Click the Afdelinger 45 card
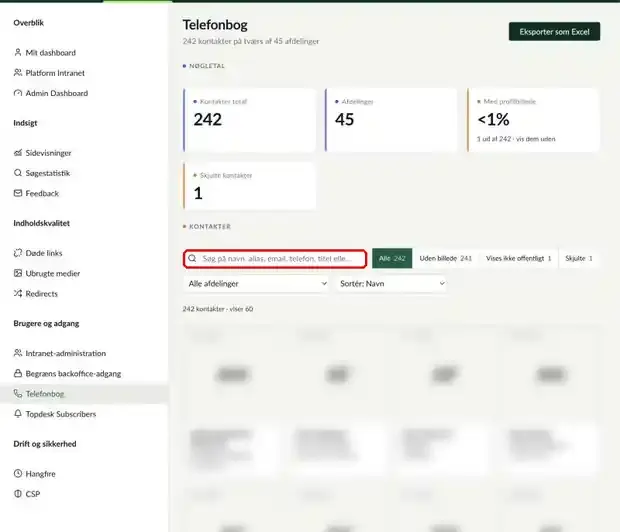The height and width of the screenshot is (532, 620). click(x=391, y=120)
